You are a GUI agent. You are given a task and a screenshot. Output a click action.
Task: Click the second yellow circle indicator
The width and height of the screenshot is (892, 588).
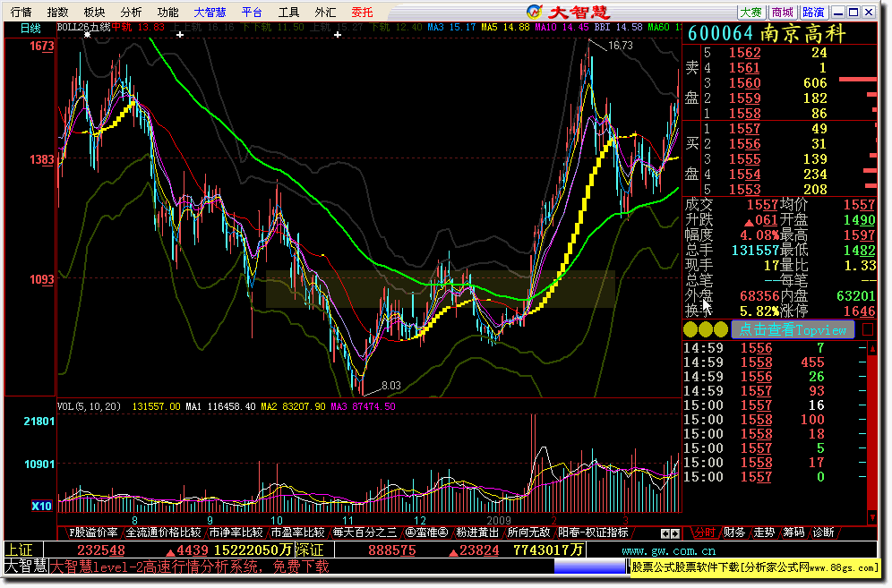coord(706,329)
